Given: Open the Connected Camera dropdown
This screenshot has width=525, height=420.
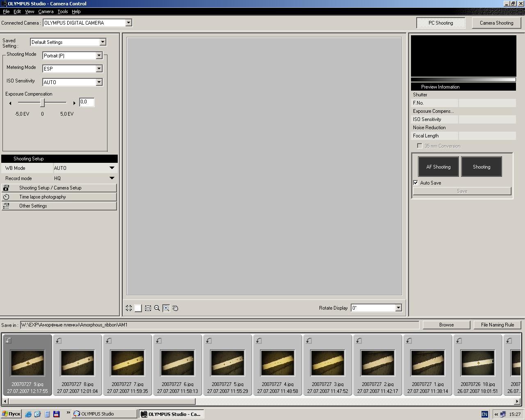Looking at the screenshot, I should (128, 23).
